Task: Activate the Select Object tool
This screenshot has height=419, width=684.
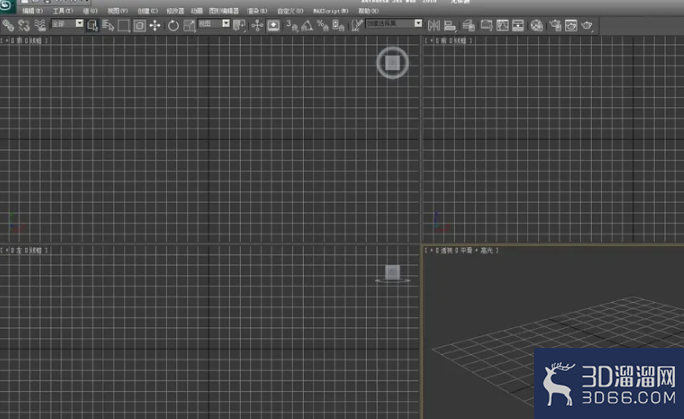Action: point(92,25)
